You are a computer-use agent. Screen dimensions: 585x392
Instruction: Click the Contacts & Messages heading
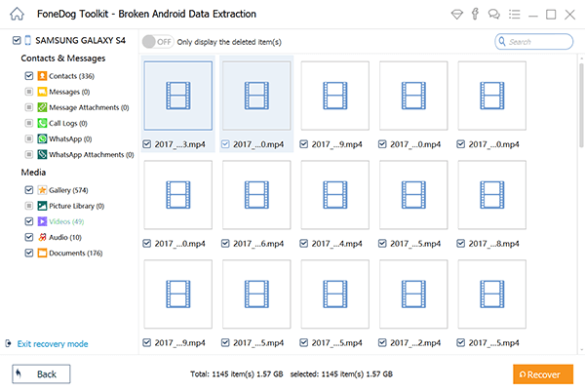point(63,59)
